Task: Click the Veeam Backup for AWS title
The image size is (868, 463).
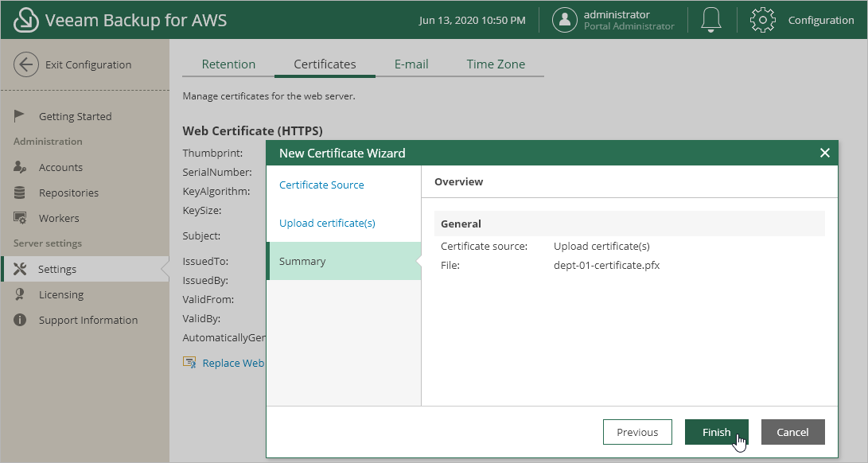Action: [136, 21]
